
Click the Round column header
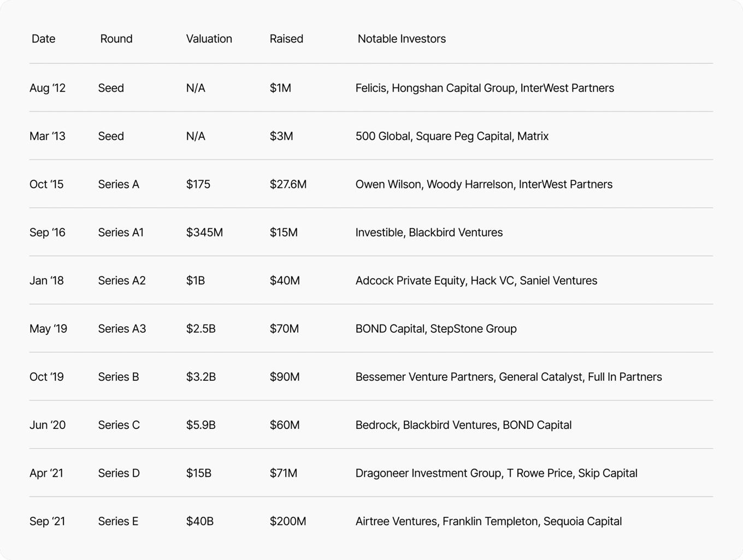click(x=116, y=39)
